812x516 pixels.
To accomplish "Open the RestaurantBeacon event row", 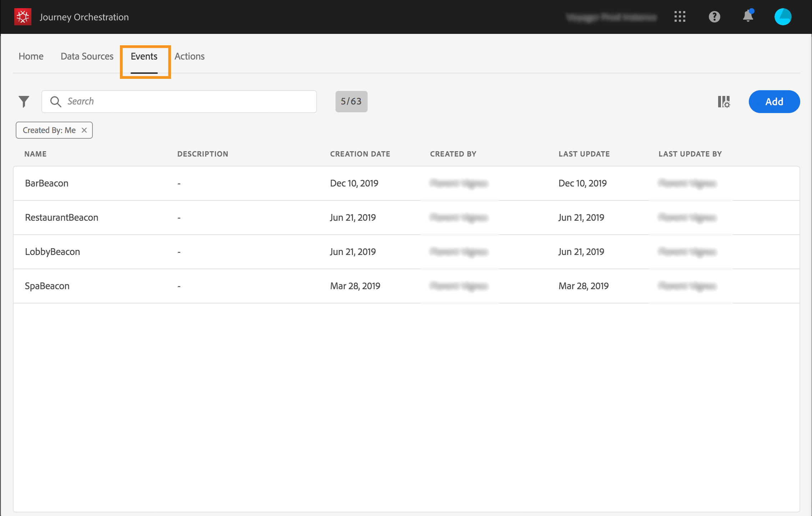I will pos(61,218).
